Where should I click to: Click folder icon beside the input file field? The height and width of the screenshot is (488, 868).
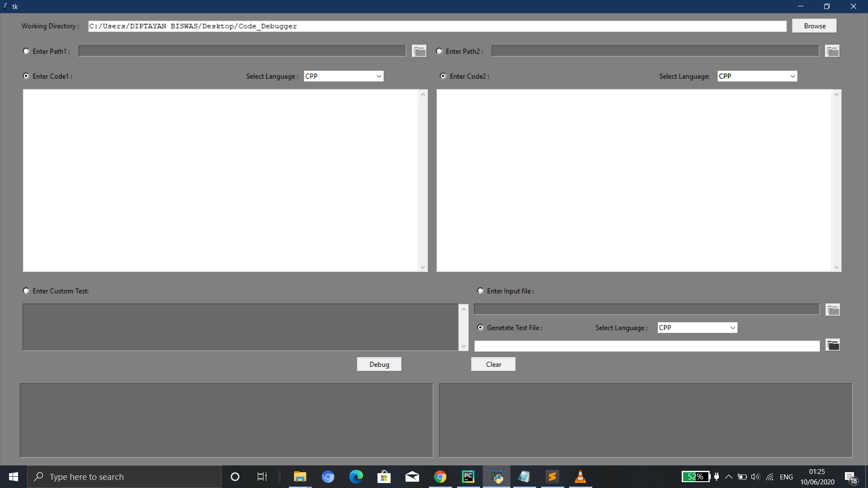[x=833, y=310]
